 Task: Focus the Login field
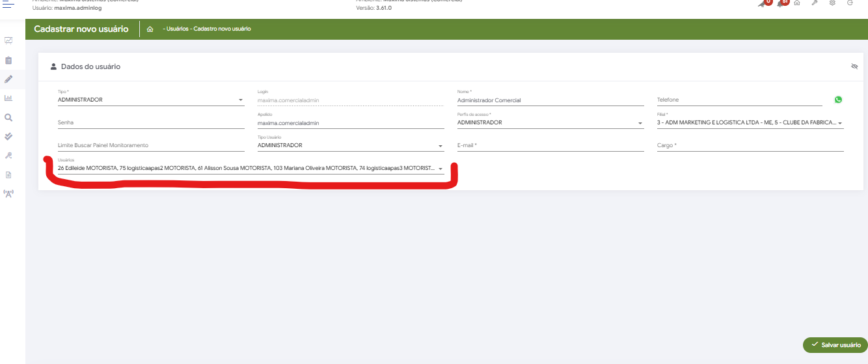tap(351, 100)
